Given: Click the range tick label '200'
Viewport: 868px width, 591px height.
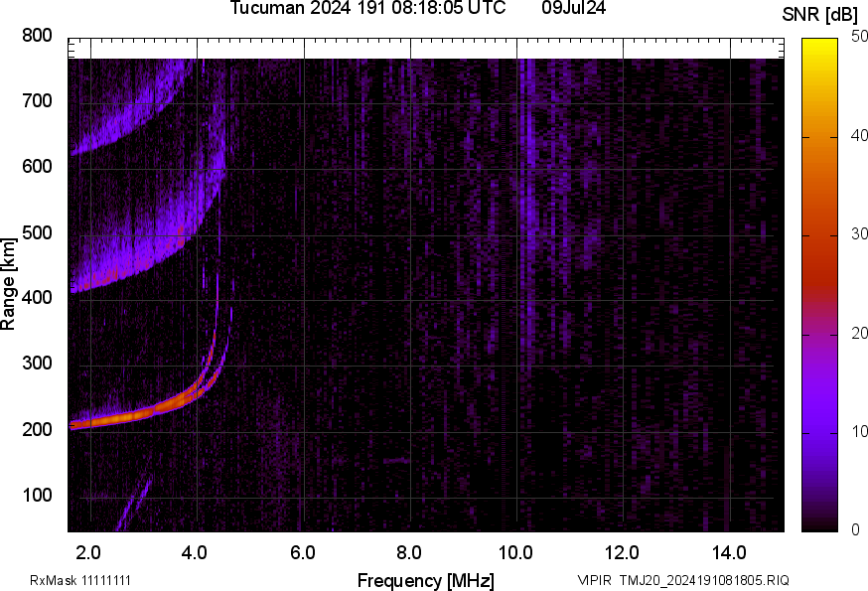Looking at the screenshot, I should 37,429.
